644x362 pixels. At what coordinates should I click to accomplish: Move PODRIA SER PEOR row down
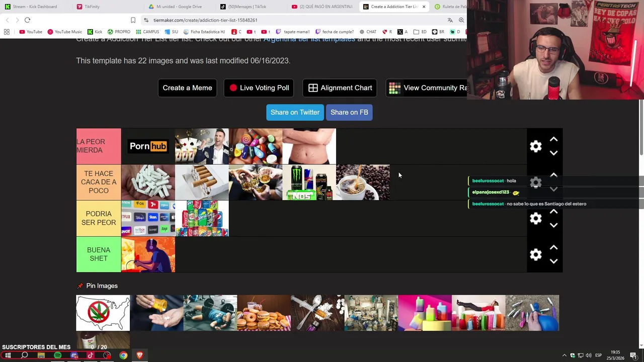coord(553,225)
